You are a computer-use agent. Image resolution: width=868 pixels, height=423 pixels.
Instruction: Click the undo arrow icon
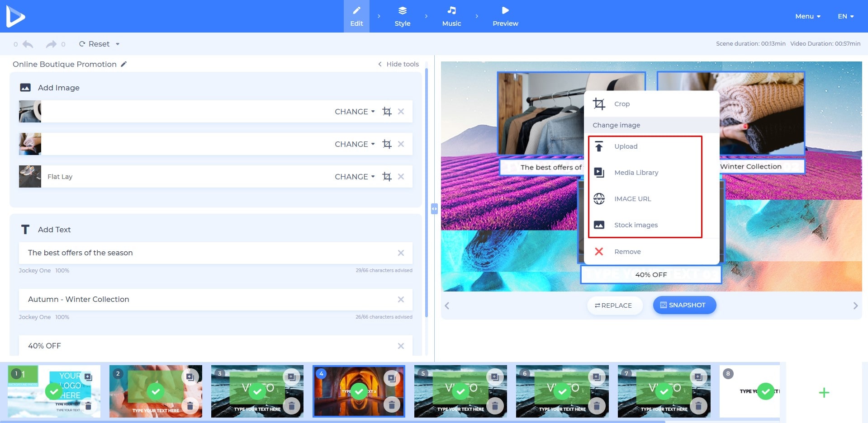(x=28, y=44)
